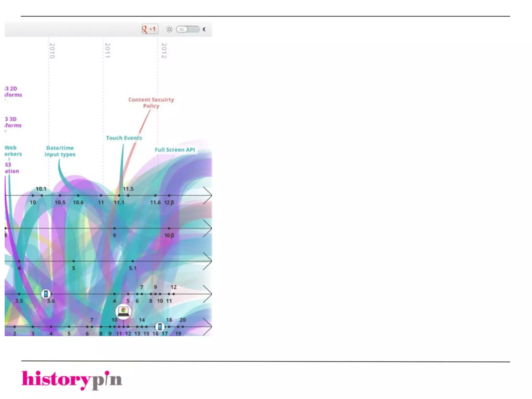Click the Chromebook laptop icon marker
Screen dimensions: 532x399
pyautogui.click(x=123, y=311)
